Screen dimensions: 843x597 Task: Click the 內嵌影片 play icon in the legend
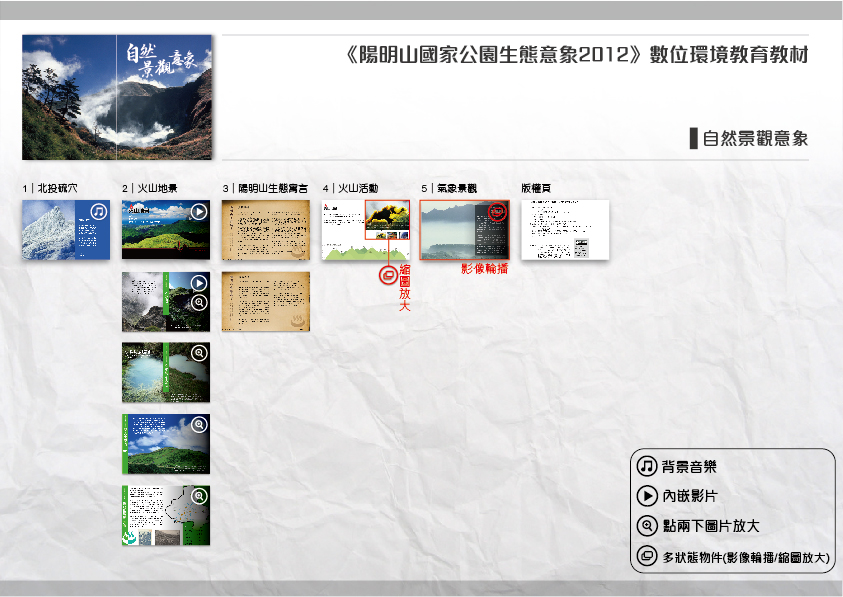coord(647,496)
